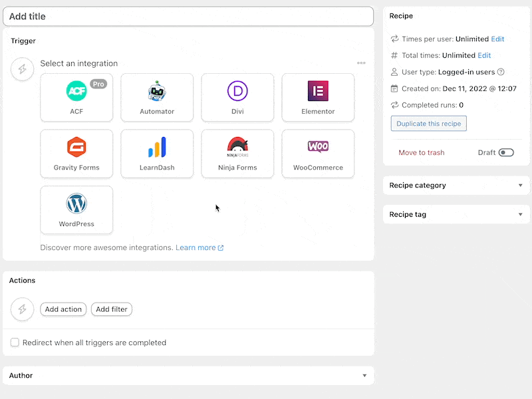
Task: Click the Trigger section heading
Action: 23,41
